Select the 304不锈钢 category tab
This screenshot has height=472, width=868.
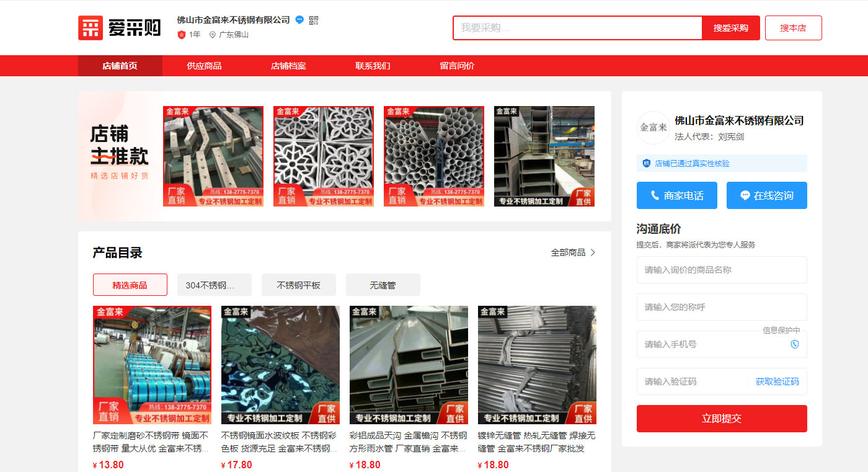[215, 285]
